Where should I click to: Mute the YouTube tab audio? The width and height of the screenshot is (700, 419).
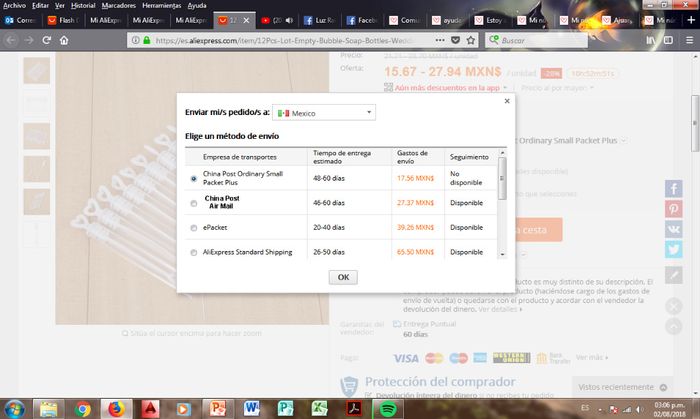coord(289,20)
